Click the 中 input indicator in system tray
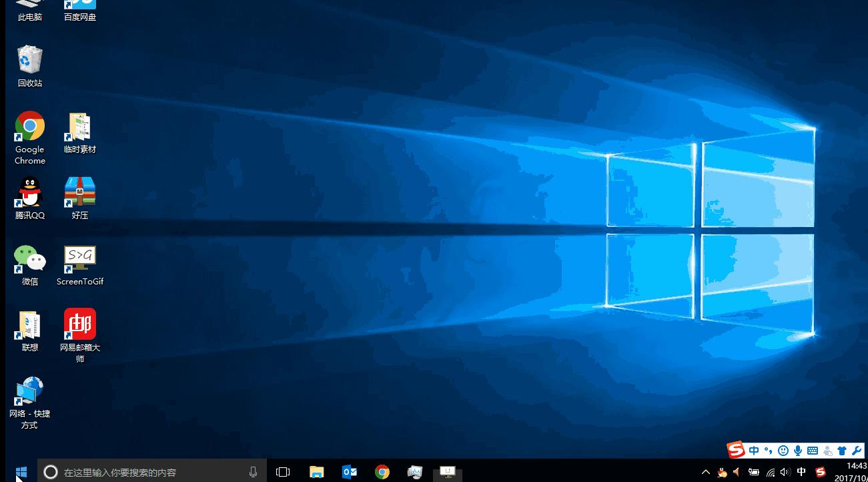The image size is (868, 482). 801,472
